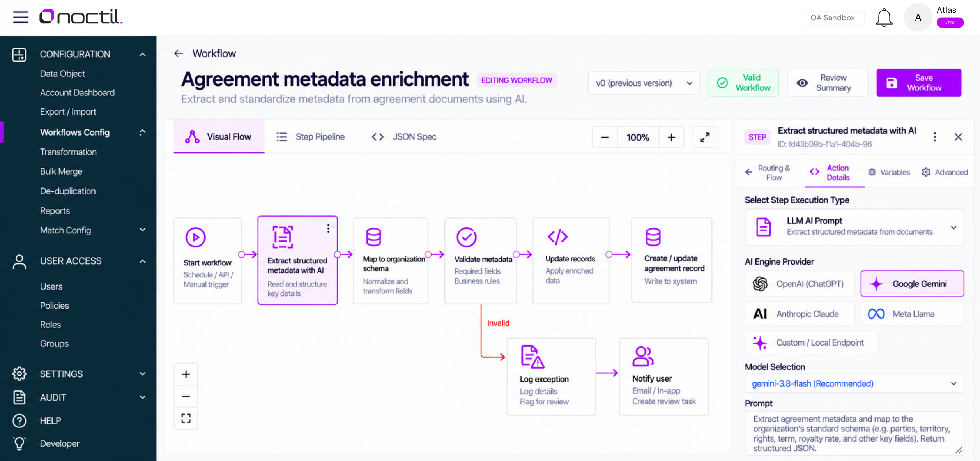
Task: Open the Extract structured metadata node menu
Action: 328,228
